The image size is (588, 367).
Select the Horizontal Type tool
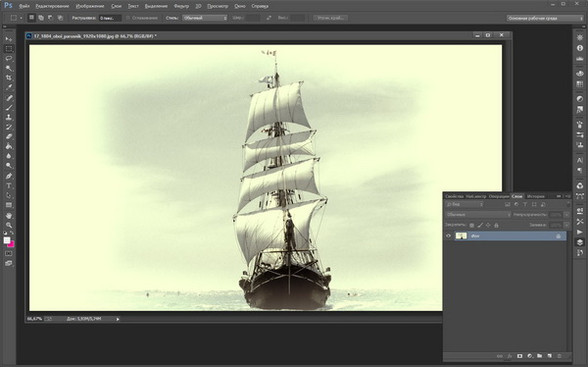[x=9, y=185]
